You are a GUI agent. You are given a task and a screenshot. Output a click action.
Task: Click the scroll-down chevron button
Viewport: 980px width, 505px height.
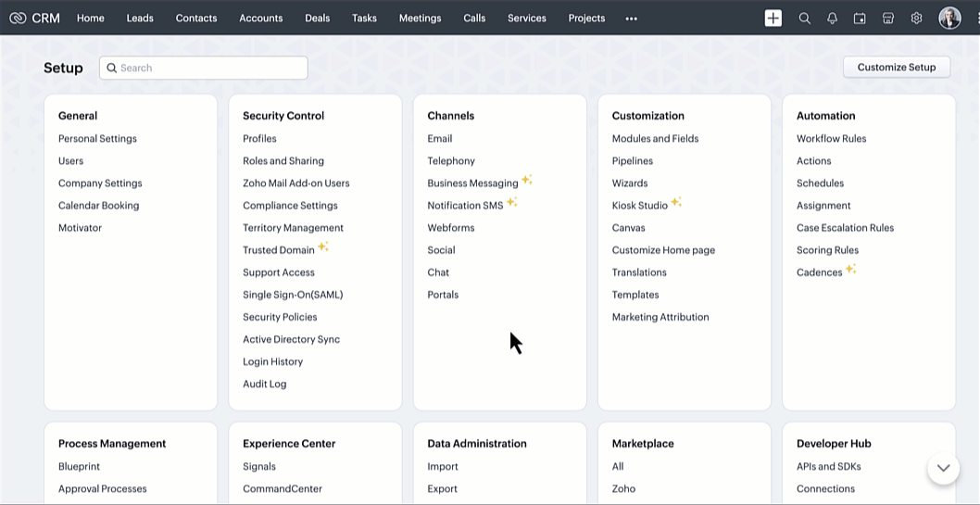(x=943, y=468)
